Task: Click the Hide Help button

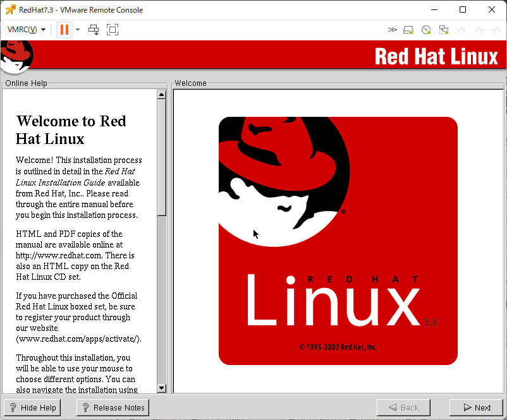Action: (32, 408)
